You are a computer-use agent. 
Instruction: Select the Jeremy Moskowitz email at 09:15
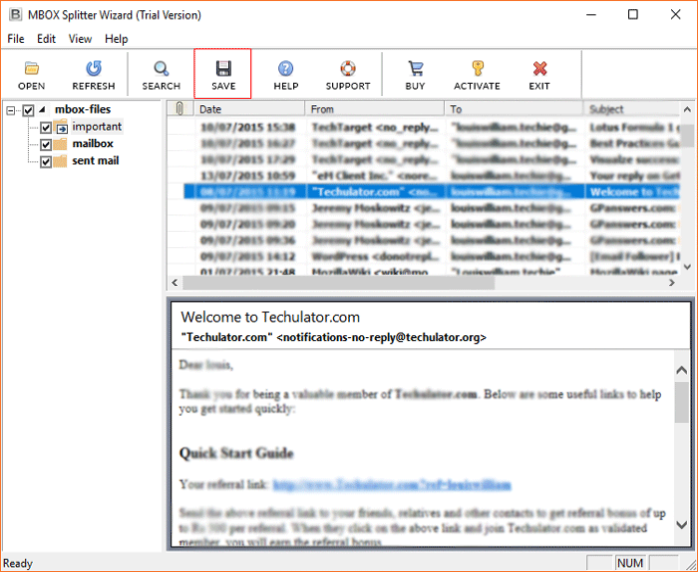pyautogui.click(x=423, y=208)
